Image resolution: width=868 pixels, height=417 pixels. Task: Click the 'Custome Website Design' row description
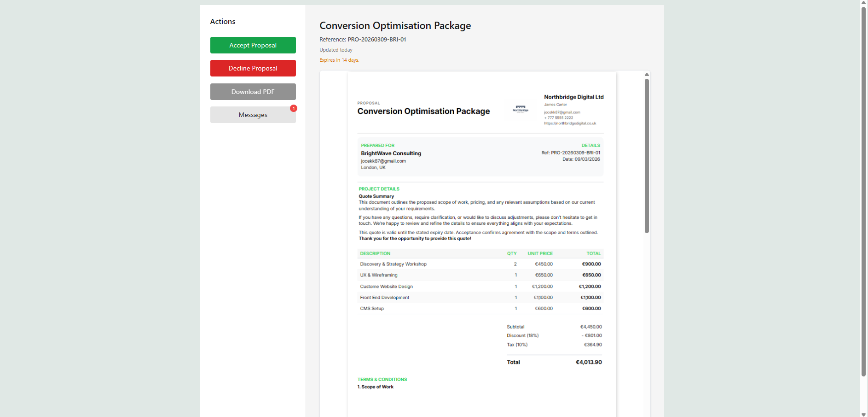pyautogui.click(x=386, y=287)
